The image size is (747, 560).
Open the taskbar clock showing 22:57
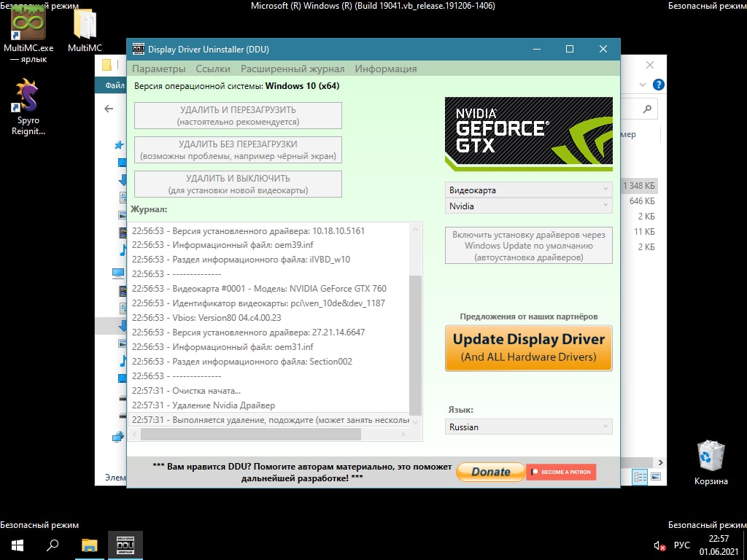tap(719, 545)
